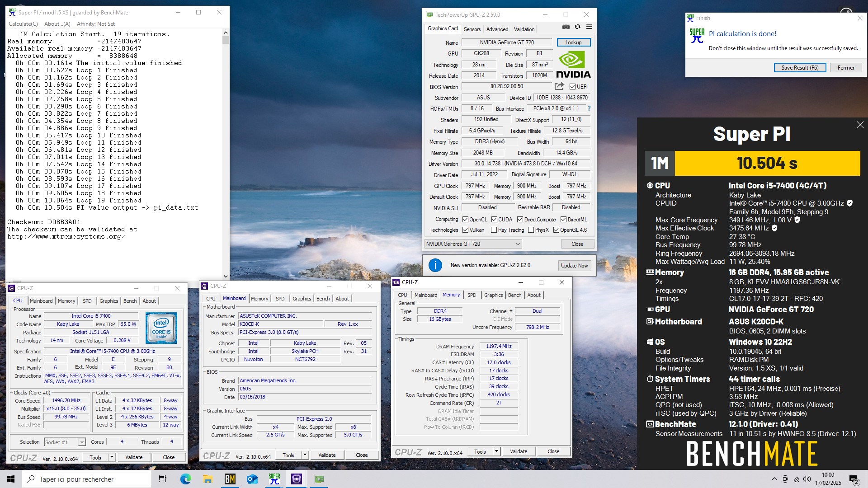Click the Max Core Frequency verified shield
Viewport: 868px width, 488px height.
tap(797, 220)
